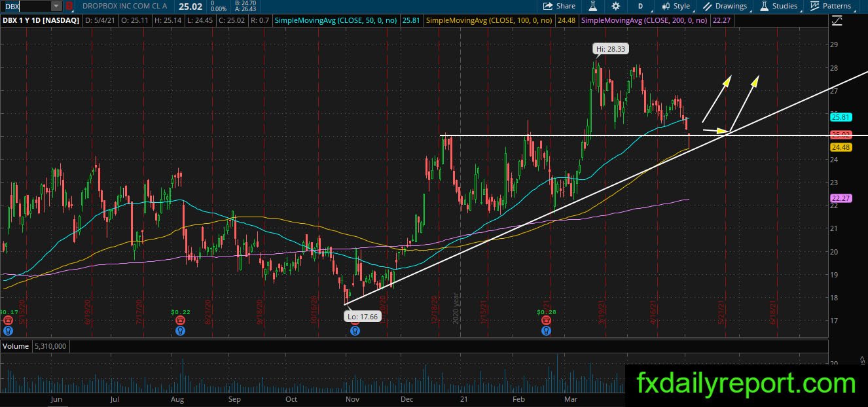Image resolution: width=868 pixels, height=407 pixels.
Task: Click the Hi: 28.33 bubble
Action: (610, 48)
